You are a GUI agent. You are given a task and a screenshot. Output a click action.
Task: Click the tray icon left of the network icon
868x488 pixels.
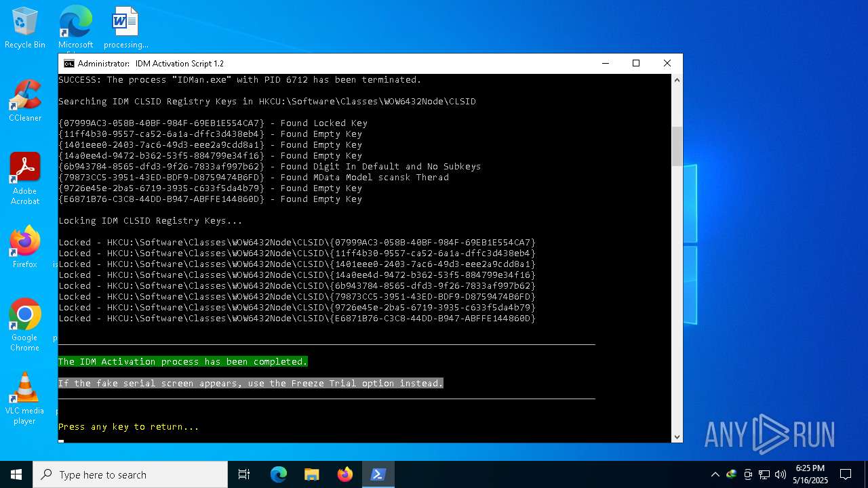click(x=748, y=474)
